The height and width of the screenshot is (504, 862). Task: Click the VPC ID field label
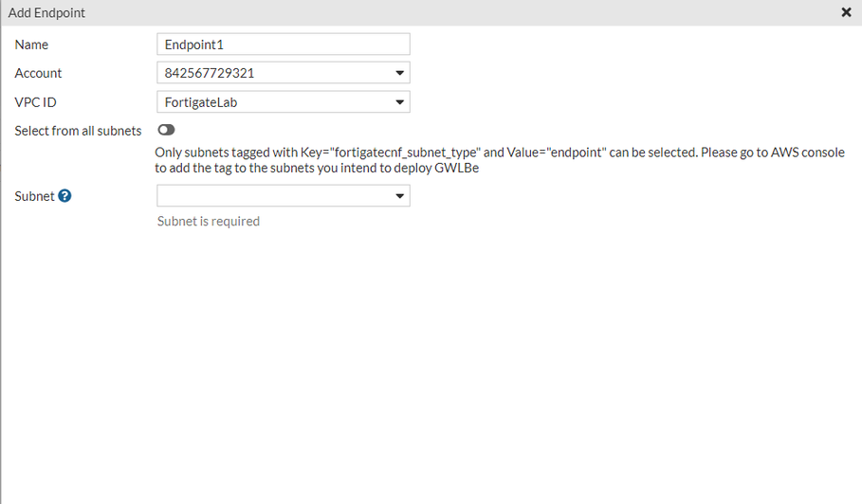[35, 101]
